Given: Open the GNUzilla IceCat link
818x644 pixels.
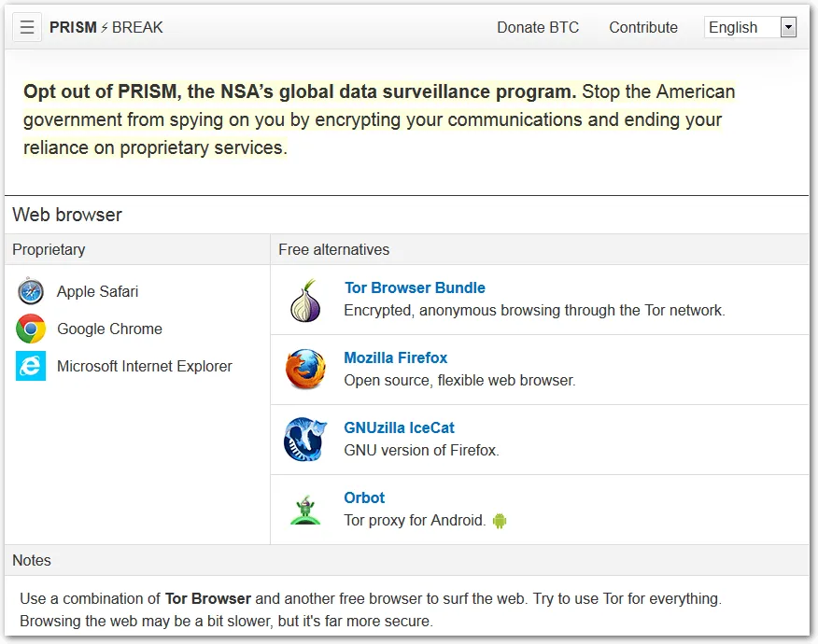Looking at the screenshot, I should point(399,427).
